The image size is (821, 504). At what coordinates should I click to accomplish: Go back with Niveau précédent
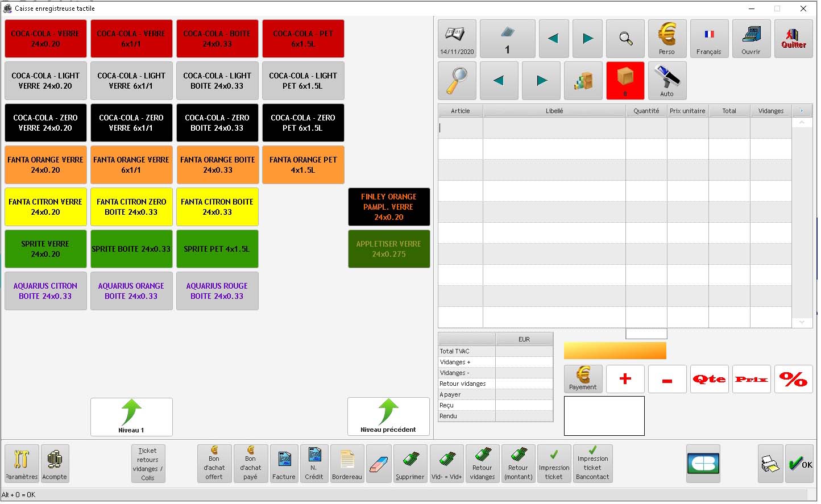[388, 416]
